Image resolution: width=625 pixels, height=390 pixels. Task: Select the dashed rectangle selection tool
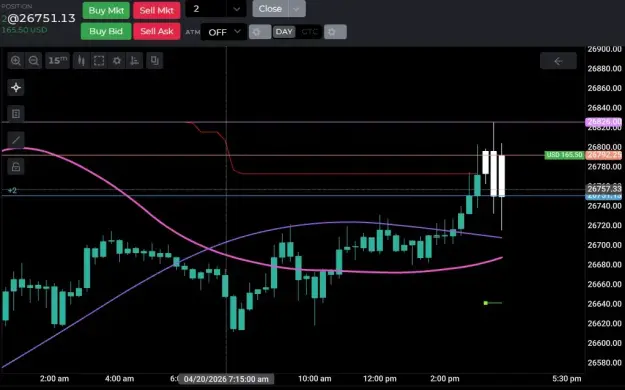point(99,61)
